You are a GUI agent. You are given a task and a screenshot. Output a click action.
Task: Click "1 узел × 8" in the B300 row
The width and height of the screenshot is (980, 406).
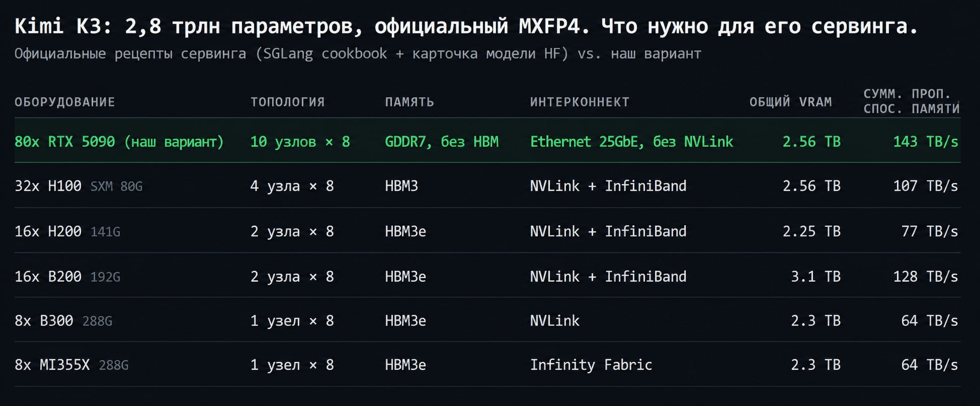click(x=292, y=321)
